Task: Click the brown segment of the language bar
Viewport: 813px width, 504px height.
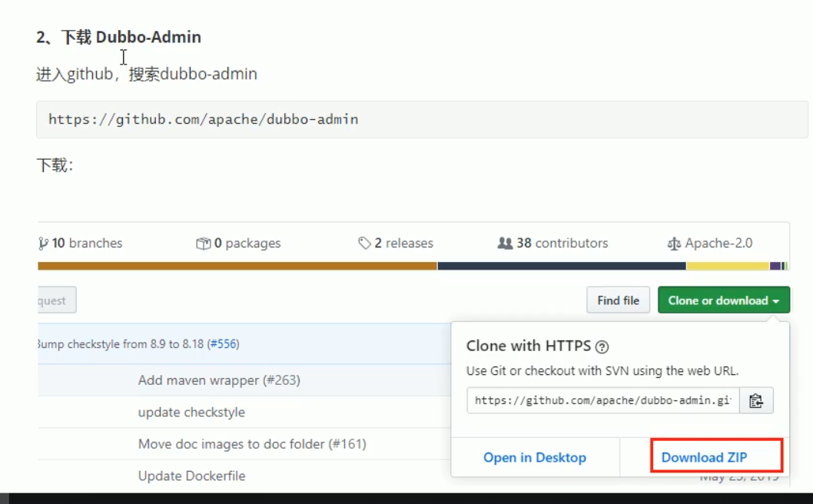Action: pos(237,266)
